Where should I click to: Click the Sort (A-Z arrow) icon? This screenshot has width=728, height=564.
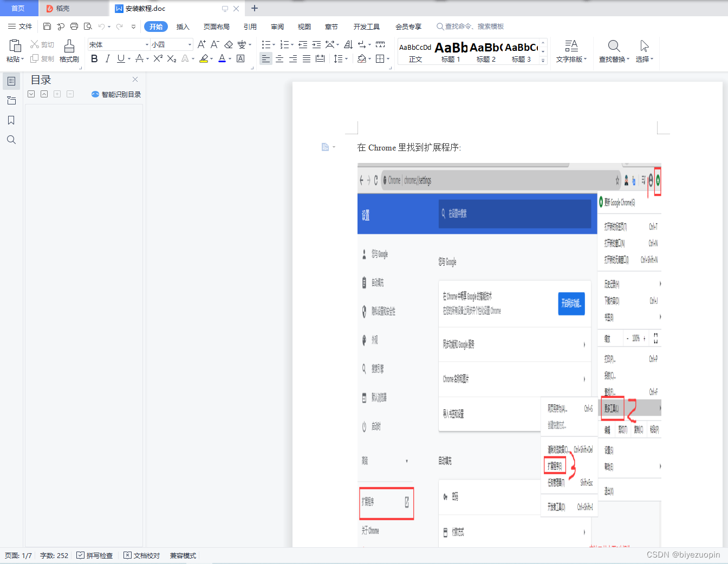tap(348, 44)
